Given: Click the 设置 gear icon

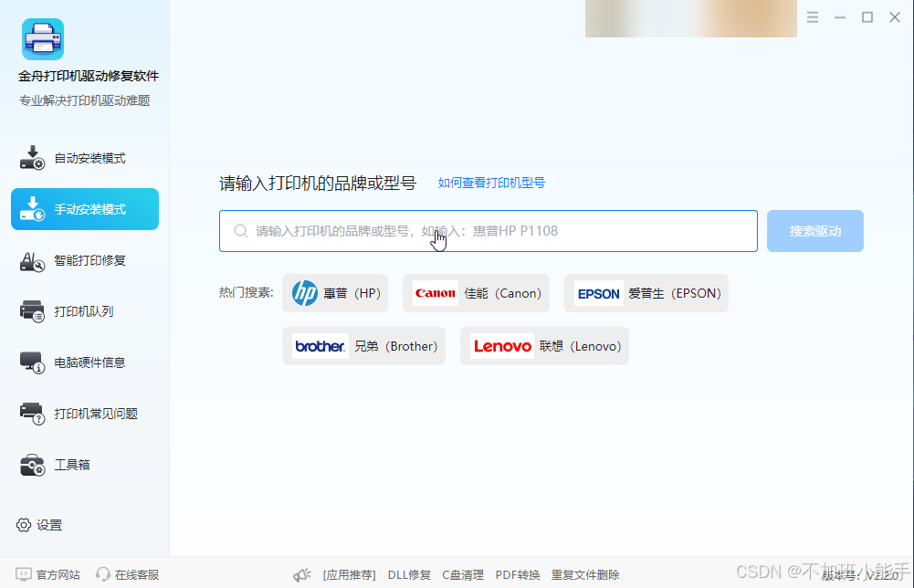Looking at the screenshot, I should point(24,525).
